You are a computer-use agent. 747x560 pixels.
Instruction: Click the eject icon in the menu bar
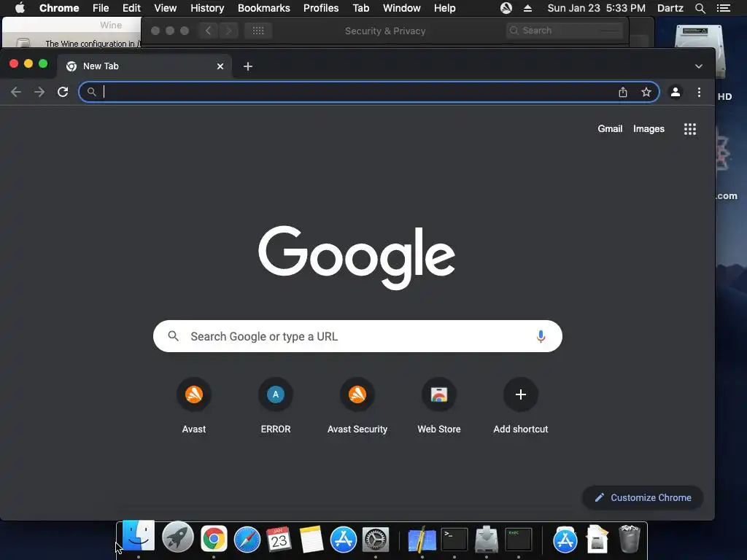tap(527, 8)
